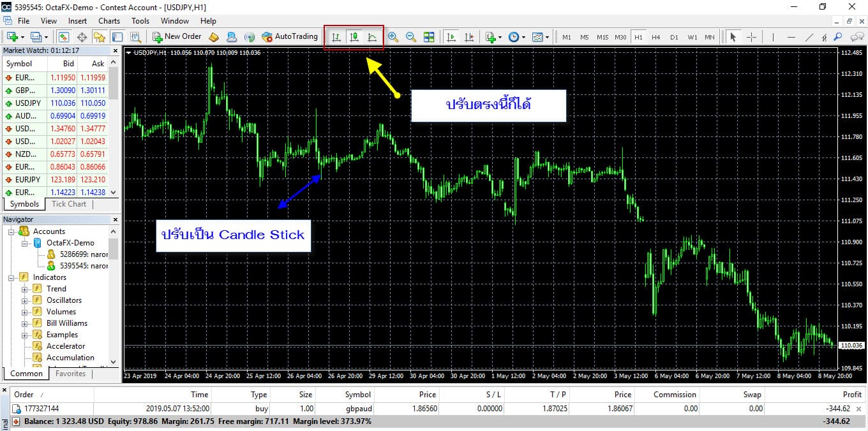
Task: Open the Charts menu
Action: (109, 21)
